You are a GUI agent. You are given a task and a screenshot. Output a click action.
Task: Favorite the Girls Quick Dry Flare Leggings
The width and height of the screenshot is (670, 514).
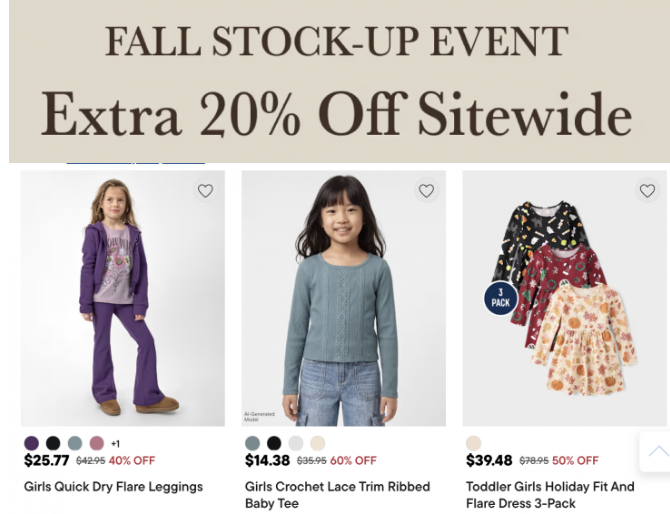[x=206, y=191]
